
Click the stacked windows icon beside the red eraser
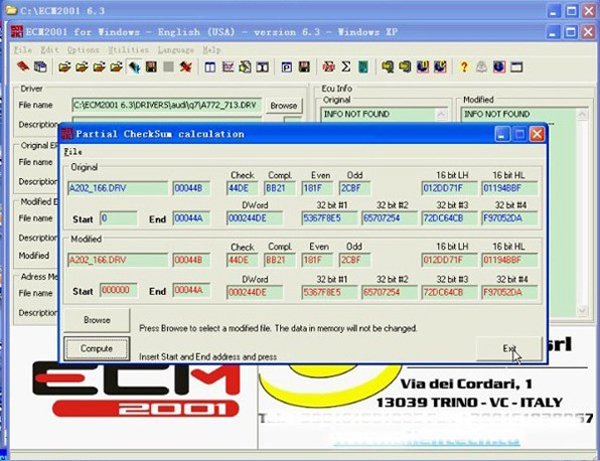coord(40,67)
